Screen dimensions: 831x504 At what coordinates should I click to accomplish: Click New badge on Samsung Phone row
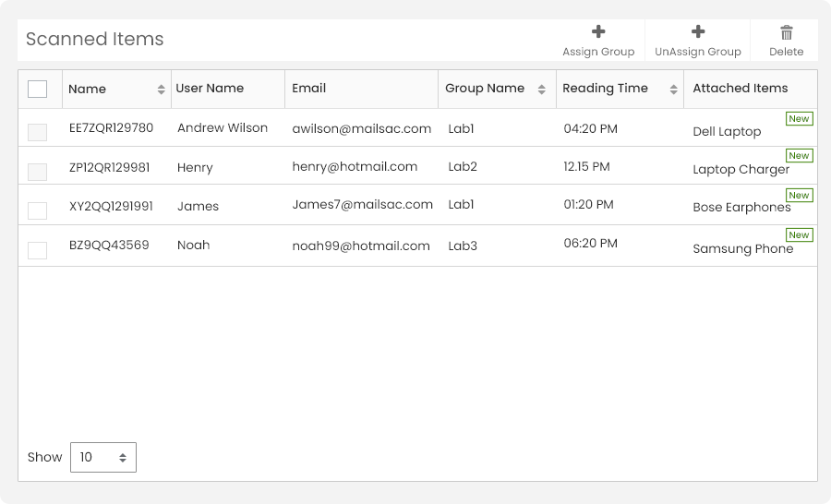[799, 235]
